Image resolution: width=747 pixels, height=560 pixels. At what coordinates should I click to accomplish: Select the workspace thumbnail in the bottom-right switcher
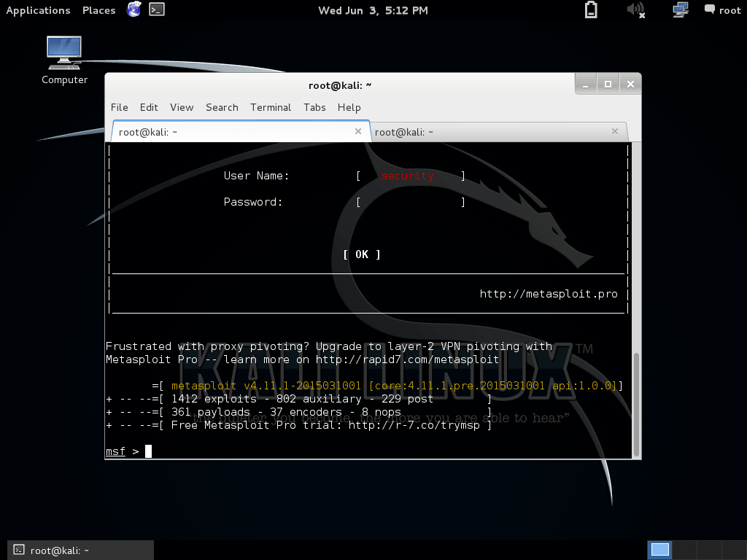[659, 549]
